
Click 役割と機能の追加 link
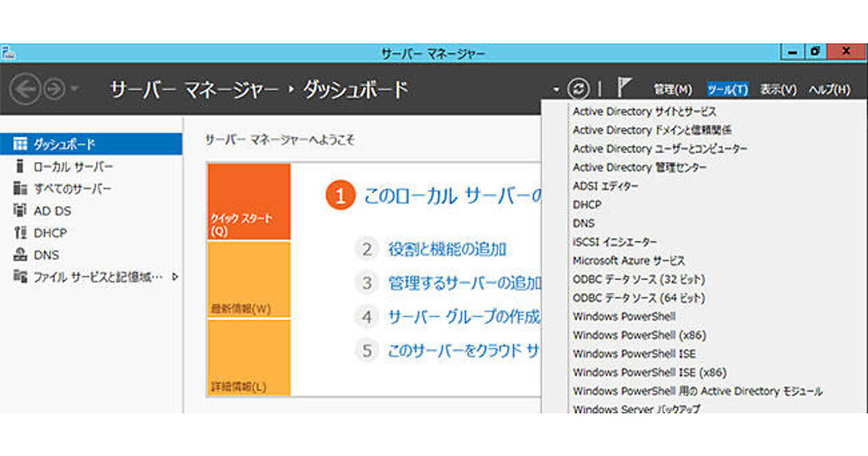pyautogui.click(x=446, y=250)
